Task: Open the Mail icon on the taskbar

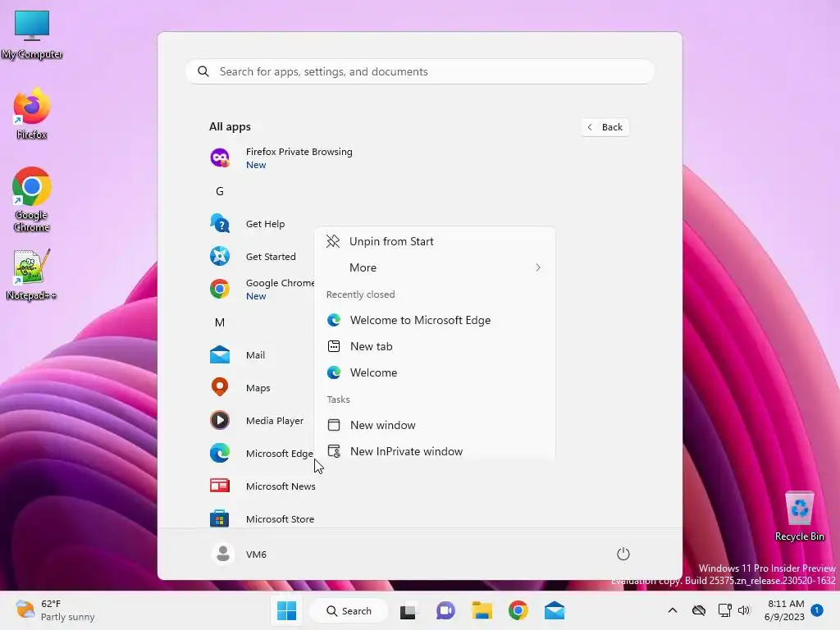Action: tap(555, 610)
